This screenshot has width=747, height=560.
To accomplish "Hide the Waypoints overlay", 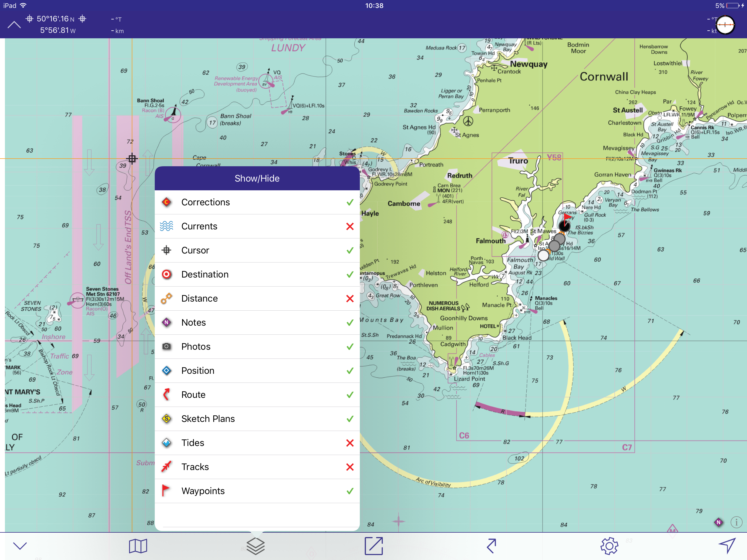I will [350, 491].
